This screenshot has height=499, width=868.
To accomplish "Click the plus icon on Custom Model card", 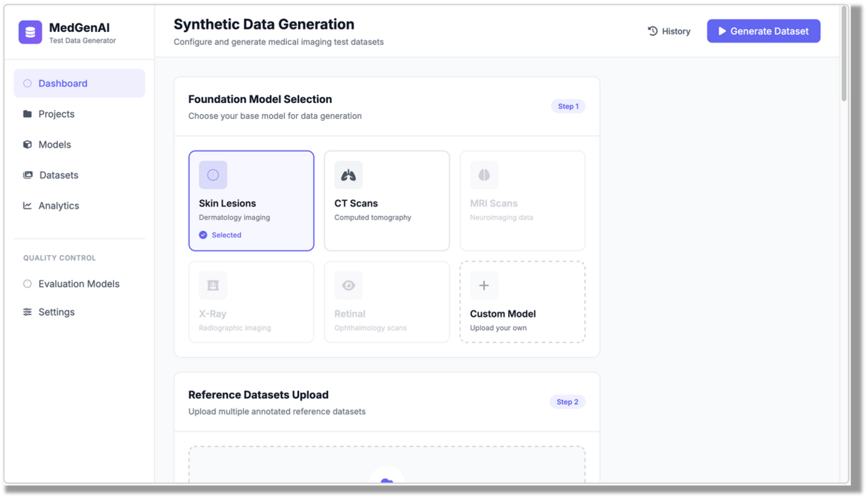I will click(x=484, y=285).
